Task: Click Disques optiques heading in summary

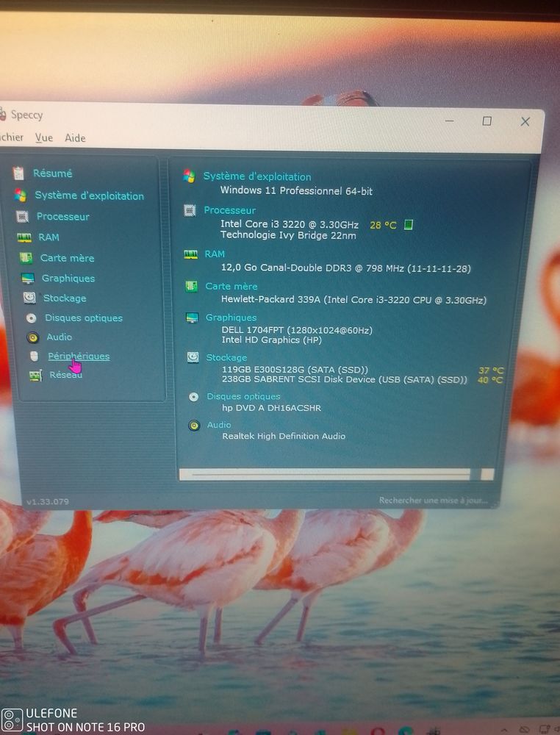Action: (x=243, y=397)
